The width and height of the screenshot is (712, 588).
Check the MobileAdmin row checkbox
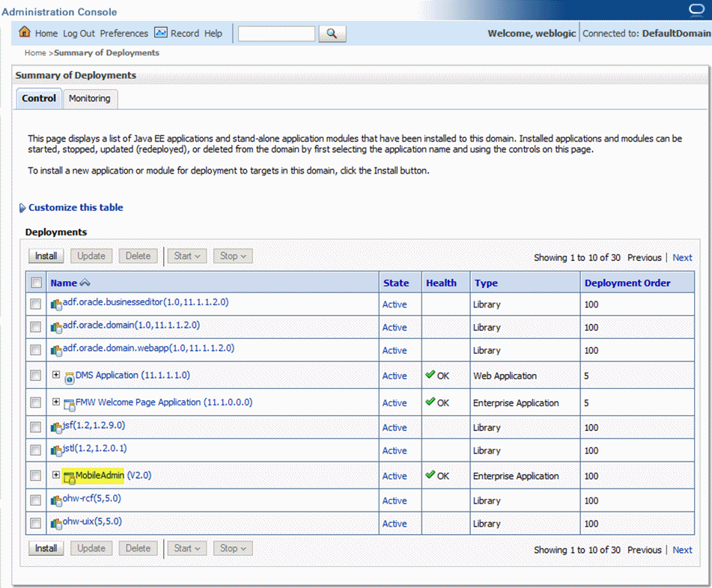click(35, 476)
